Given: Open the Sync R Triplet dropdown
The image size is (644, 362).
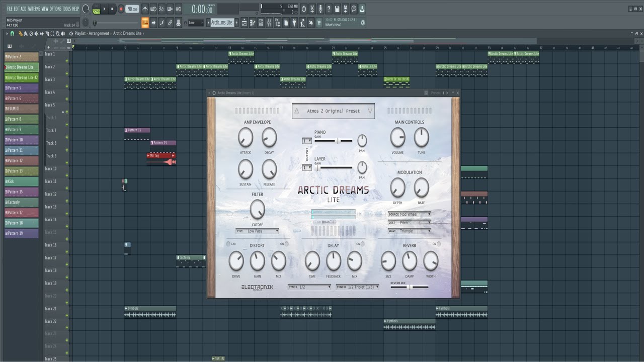Looking at the screenshot, I should coord(358,287).
